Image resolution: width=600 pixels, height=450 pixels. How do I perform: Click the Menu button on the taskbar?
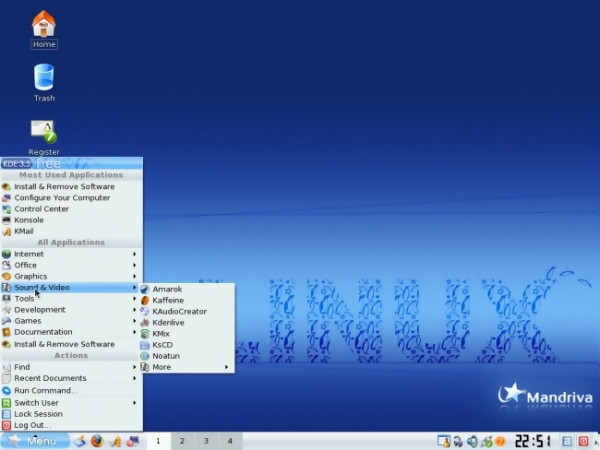tap(36, 440)
